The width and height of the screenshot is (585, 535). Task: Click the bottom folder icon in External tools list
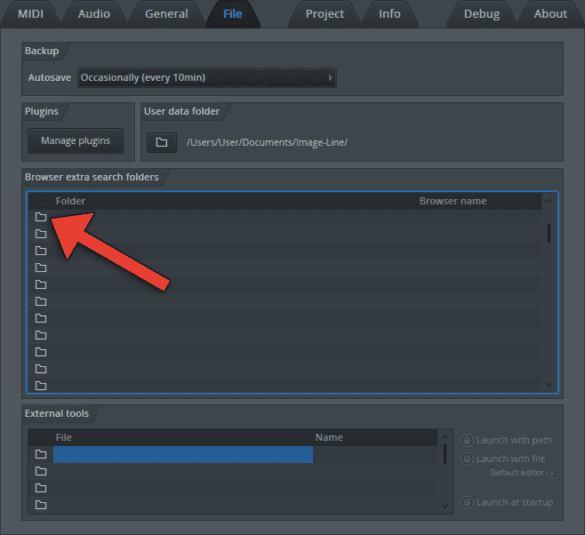[x=41, y=505]
